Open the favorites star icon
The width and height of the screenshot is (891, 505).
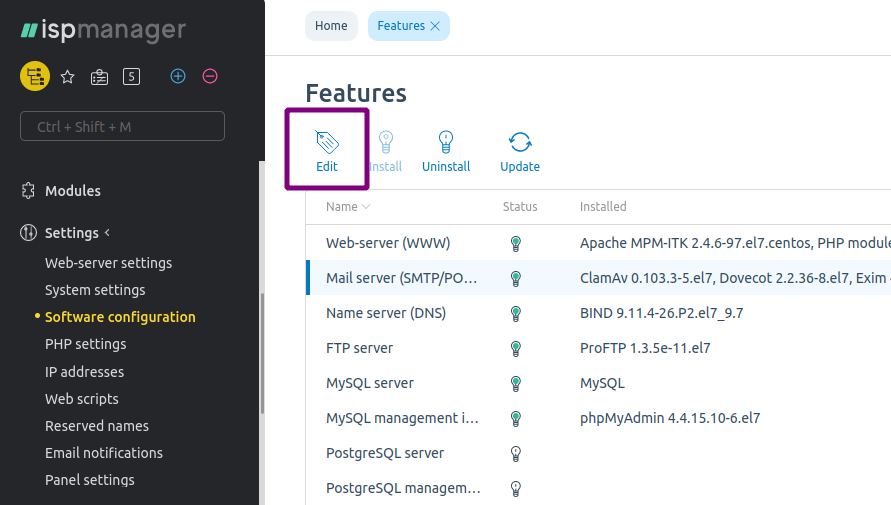(68, 77)
